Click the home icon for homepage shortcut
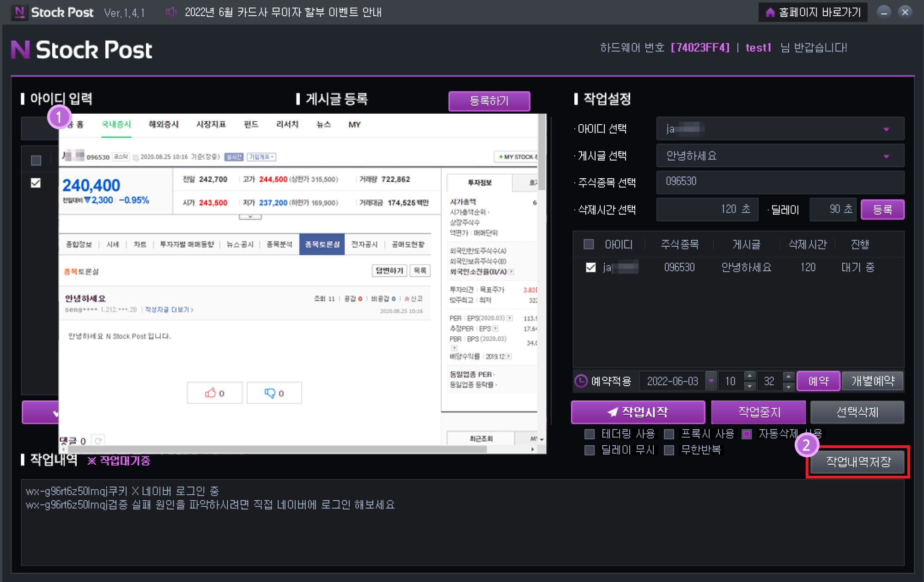Screen dimensions: 924x582 [x=770, y=12]
